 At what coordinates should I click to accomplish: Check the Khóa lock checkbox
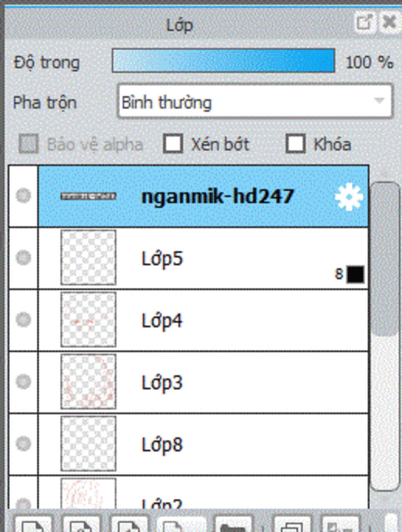point(295,144)
